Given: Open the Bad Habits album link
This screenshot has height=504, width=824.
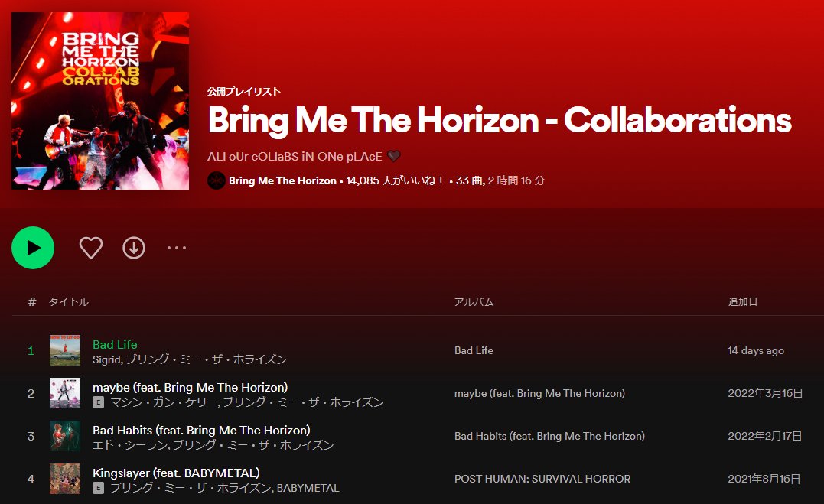Looking at the screenshot, I should point(549,436).
